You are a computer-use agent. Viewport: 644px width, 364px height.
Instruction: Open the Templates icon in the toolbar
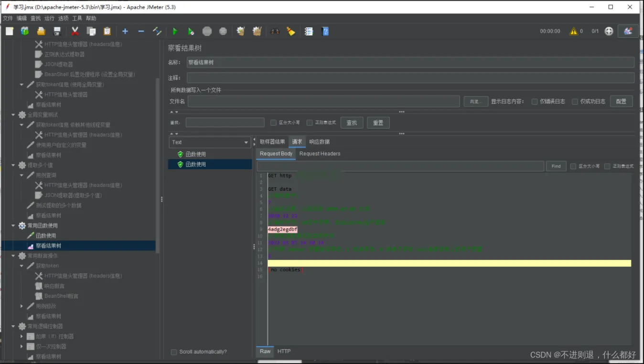[x=25, y=31]
